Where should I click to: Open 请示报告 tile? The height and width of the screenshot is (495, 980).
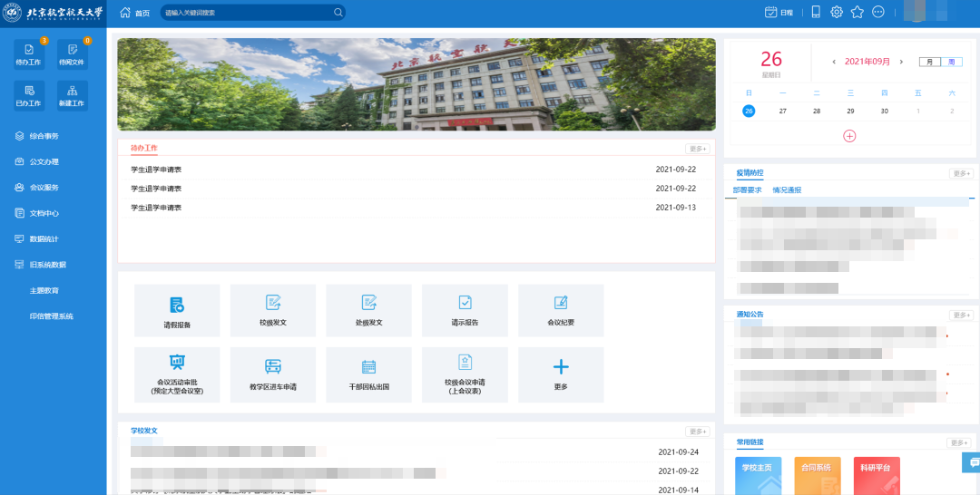tap(465, 310)
